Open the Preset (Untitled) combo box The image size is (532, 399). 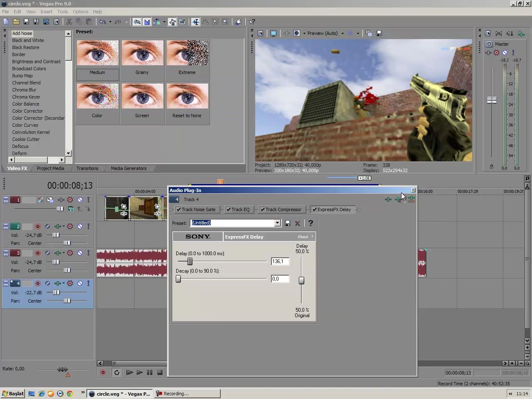pos(235,223)
